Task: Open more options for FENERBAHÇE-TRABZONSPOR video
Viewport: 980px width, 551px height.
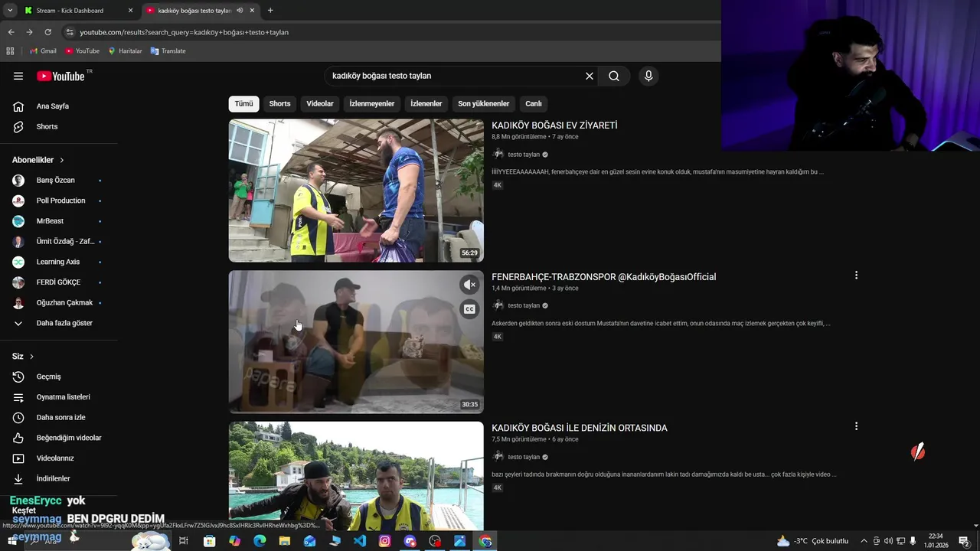Action: (x=856, y=275)
